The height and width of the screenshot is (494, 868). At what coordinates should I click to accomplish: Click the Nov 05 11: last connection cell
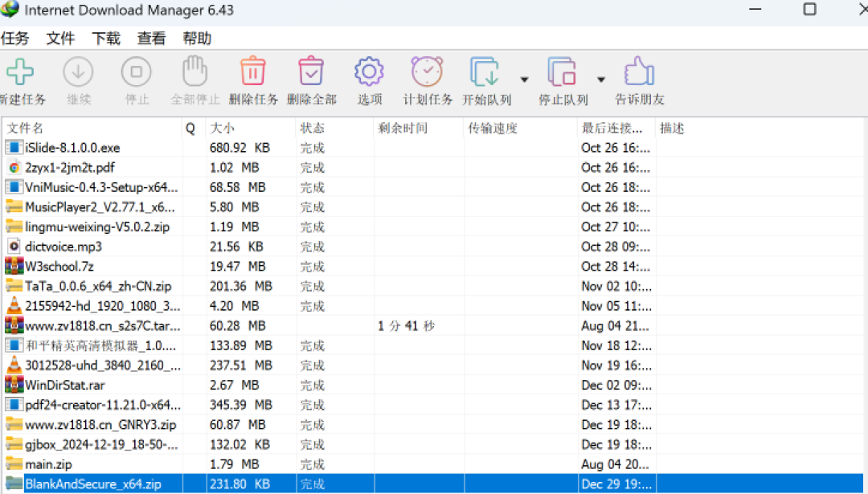(616, 306)
